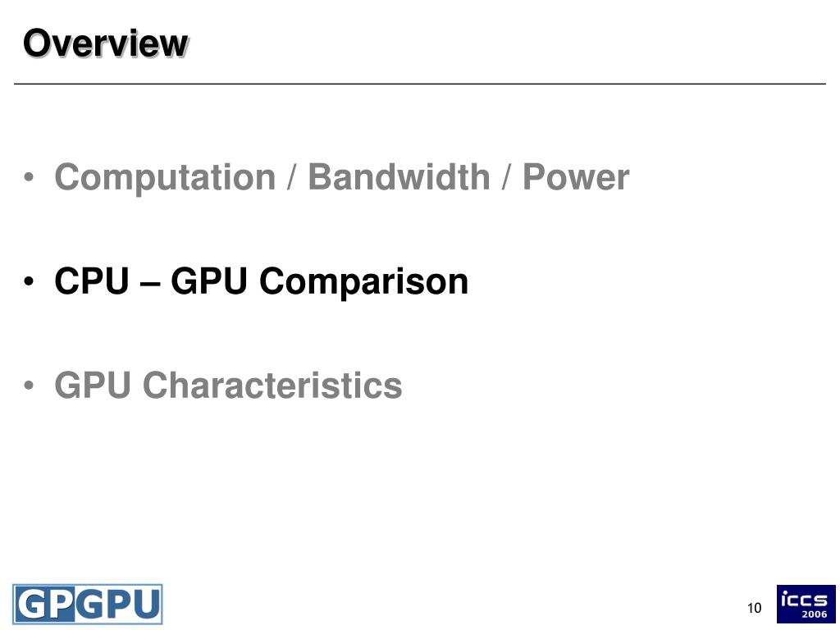Select the word Computation
This screenshot has height=630, width=840.
(165, 178)
